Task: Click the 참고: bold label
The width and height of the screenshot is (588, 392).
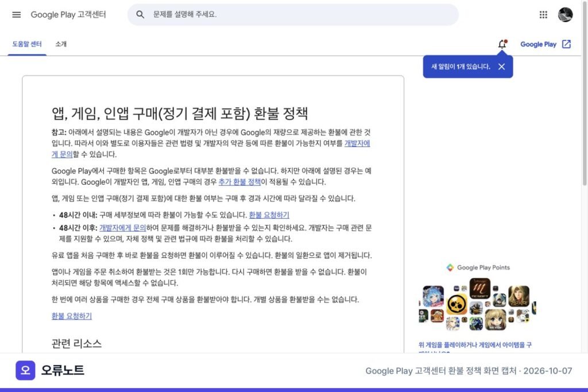Action: point(59,132)
